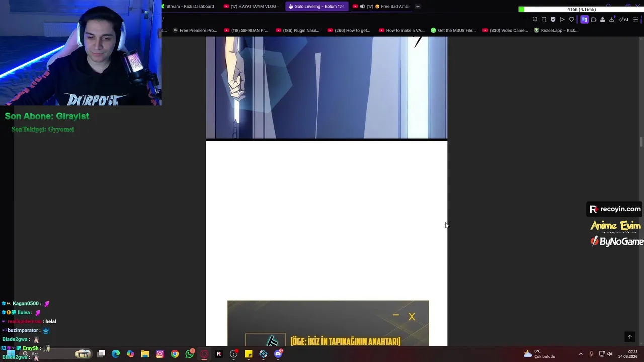644x362 pixels.
Task: Open the Free Premiere Pro bookmark
Action: pos(195,30)
